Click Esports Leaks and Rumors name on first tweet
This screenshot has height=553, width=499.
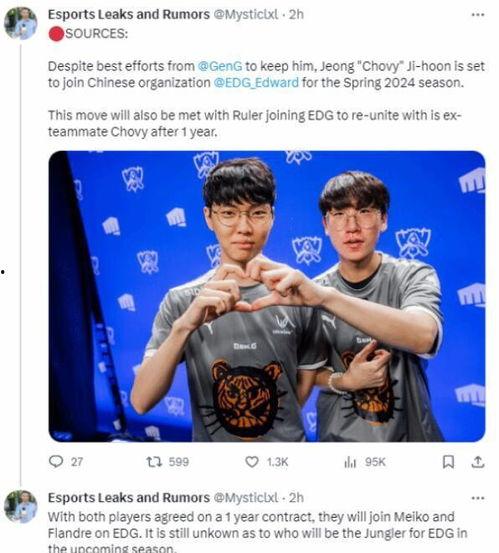click(129, 14)
